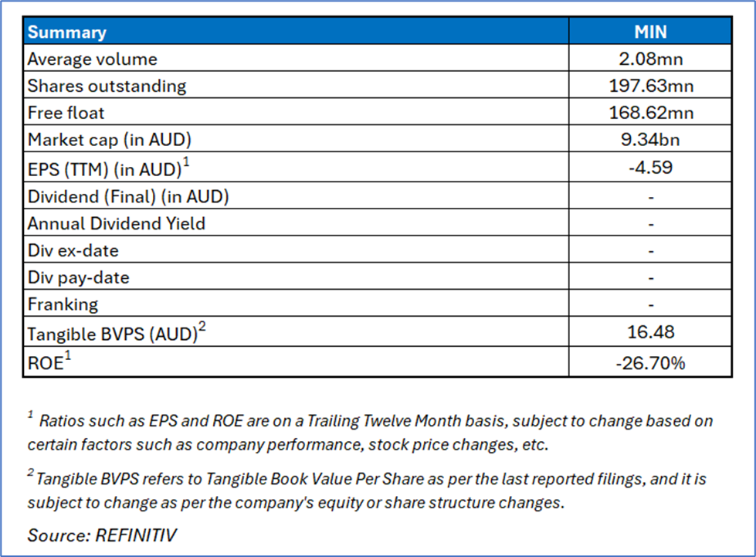
Task: Click the -26.70% ROE value
Action: [x=650, y=362]
